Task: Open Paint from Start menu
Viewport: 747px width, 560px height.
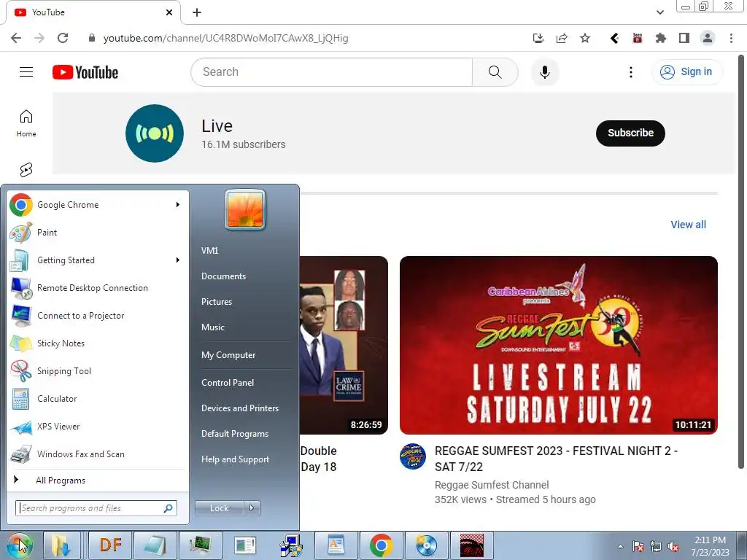Action: [96, 233]
